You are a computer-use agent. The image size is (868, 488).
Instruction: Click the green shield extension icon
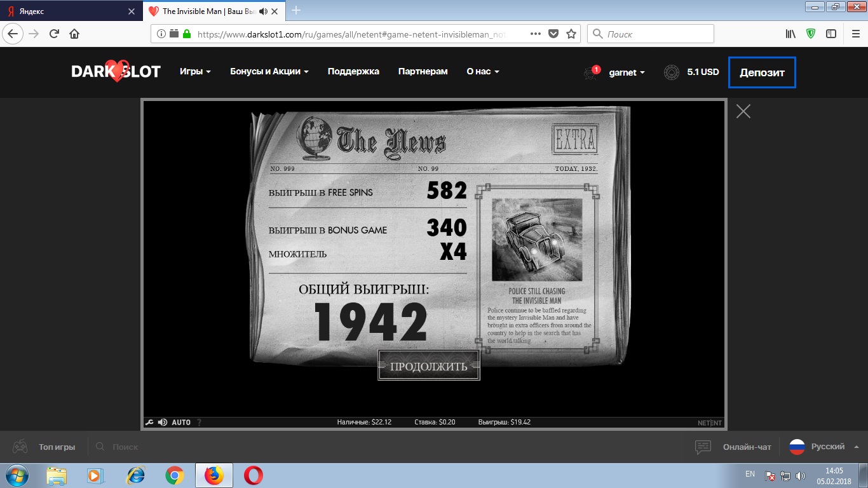coord(811,34)
